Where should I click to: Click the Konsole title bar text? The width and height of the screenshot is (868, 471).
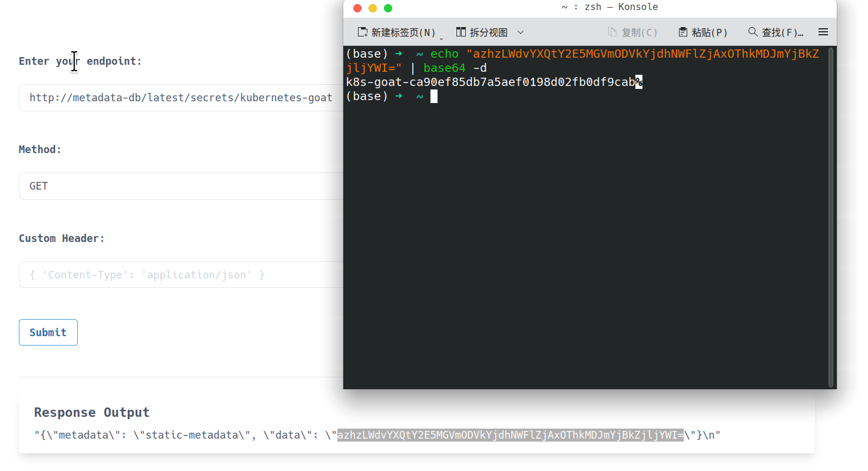(609, 7)
